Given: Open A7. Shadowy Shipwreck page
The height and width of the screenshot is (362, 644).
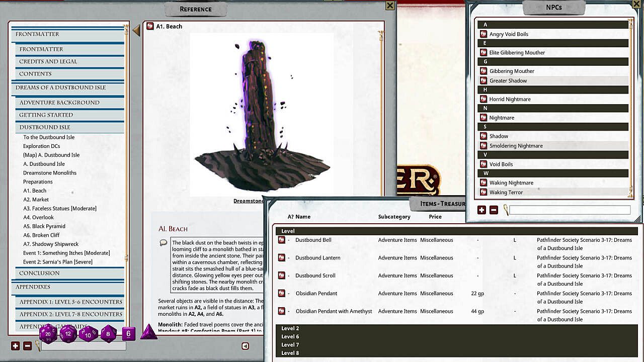Looking at the screenshot, I should pyautogui.click(x=51, y=244).
